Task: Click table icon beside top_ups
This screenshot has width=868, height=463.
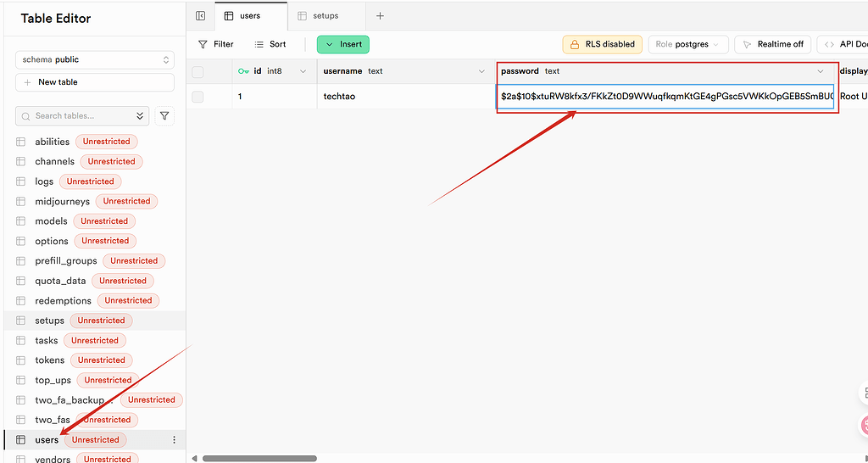Action: (x=21, y=380)
